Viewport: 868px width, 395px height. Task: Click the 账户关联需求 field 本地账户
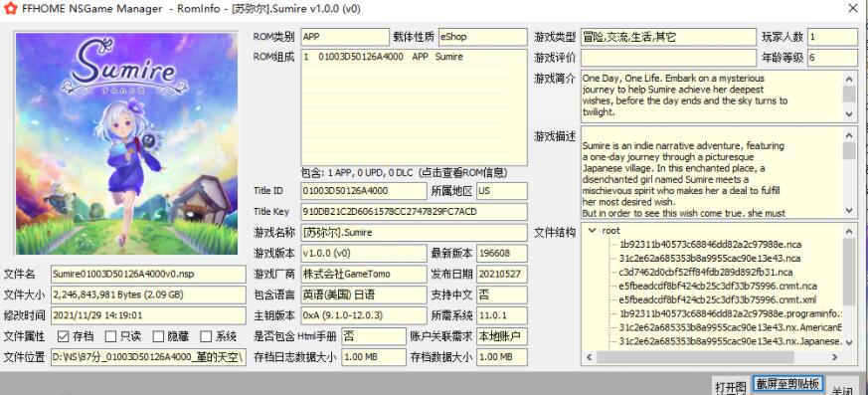click(502, 336)
